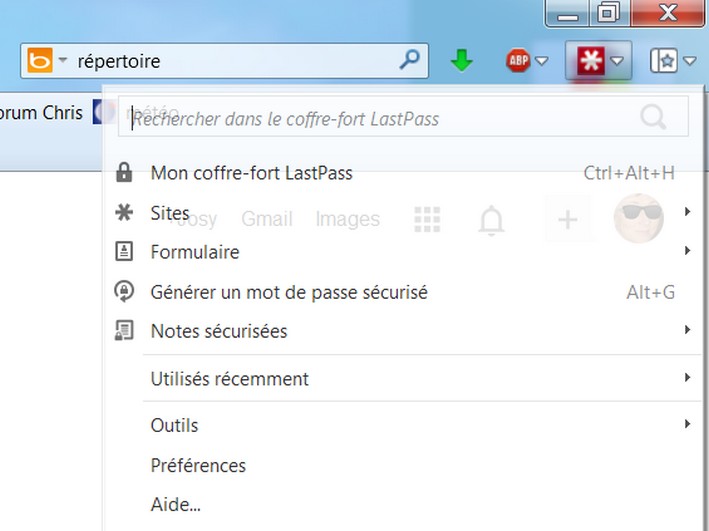Image resolution: width=709 pixels, height=531 pixels.
Task: Click the Adblock Plus ABP icon
Action: pos(518,60)
